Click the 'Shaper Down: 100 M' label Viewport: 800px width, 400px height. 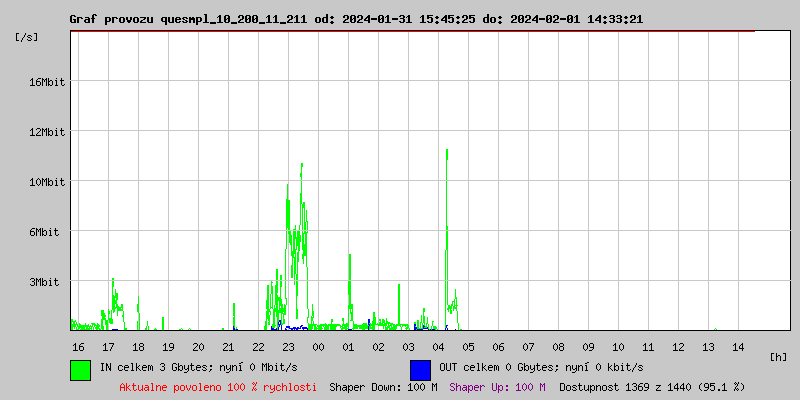pyautogui.click(x=383, y=386)
